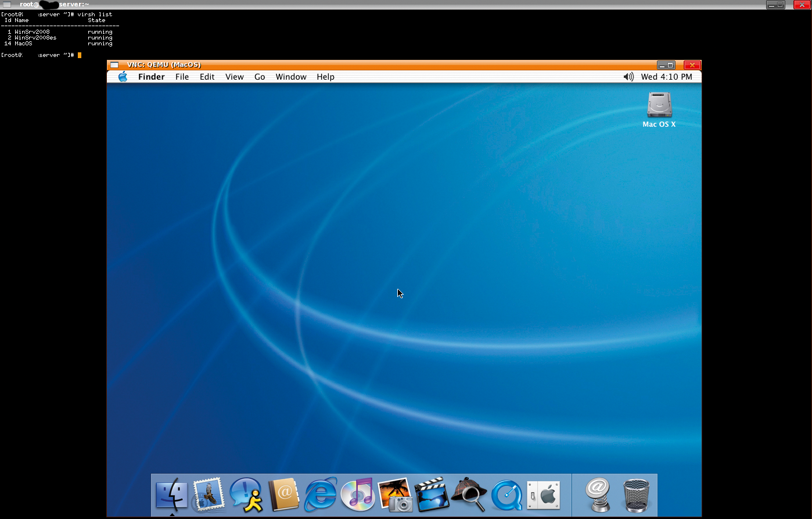This screenshot has width=812, height=519.
Task: Close the root terminal window
Action: [x=802, y=5]
